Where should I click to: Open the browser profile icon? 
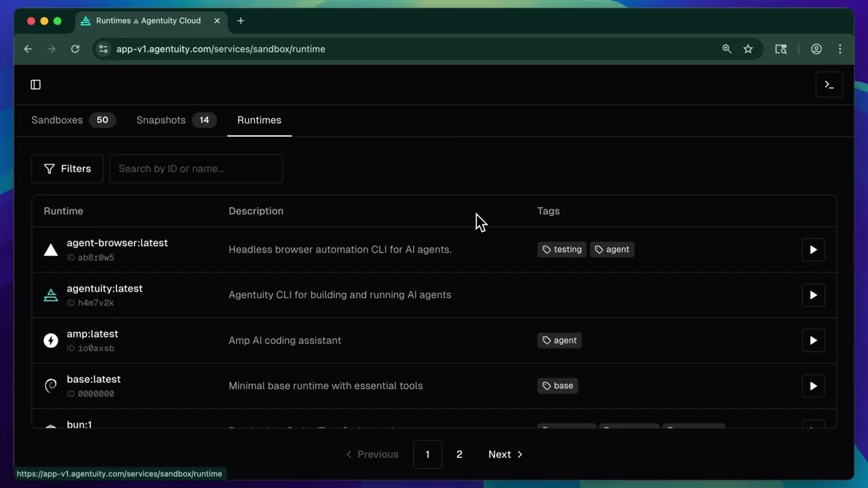[816, 49]
